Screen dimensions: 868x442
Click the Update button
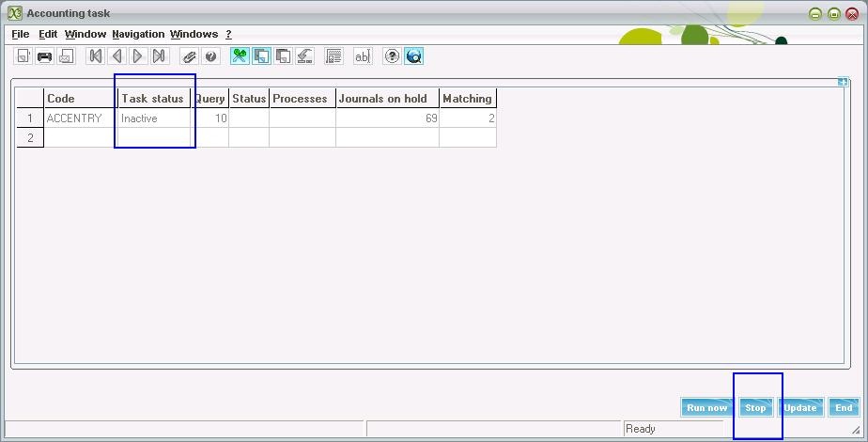pos(800,407)
